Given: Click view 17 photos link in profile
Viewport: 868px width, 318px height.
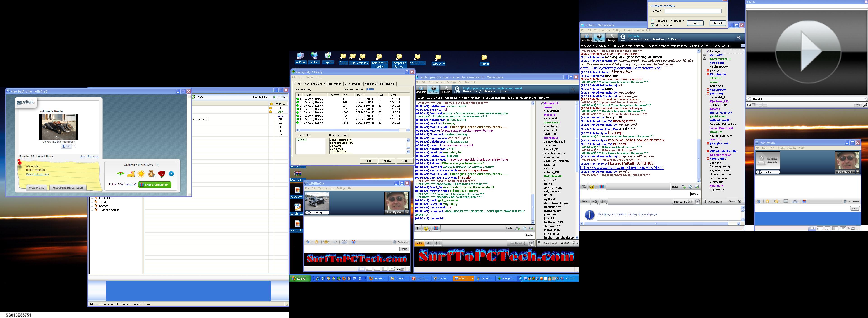Looking at the screenshot, I should 89,157.
